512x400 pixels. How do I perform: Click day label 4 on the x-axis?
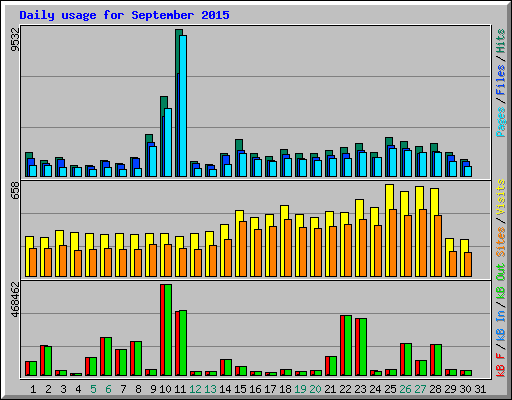point(78,389)
